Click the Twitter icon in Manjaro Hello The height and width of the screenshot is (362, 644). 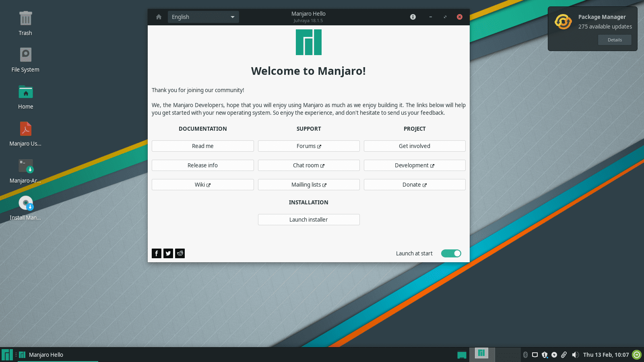coord(168,253)
